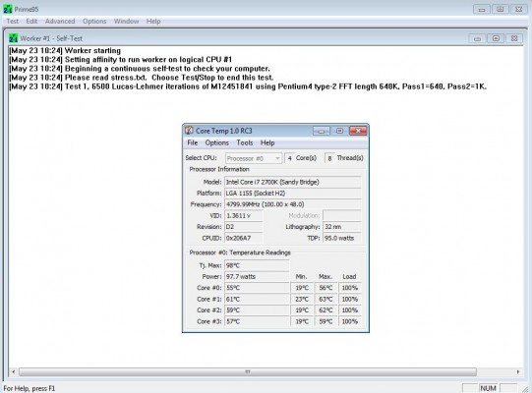Close the Core Temp window
The width and height of the screenshot is (532, 393).
pos(358,131)
